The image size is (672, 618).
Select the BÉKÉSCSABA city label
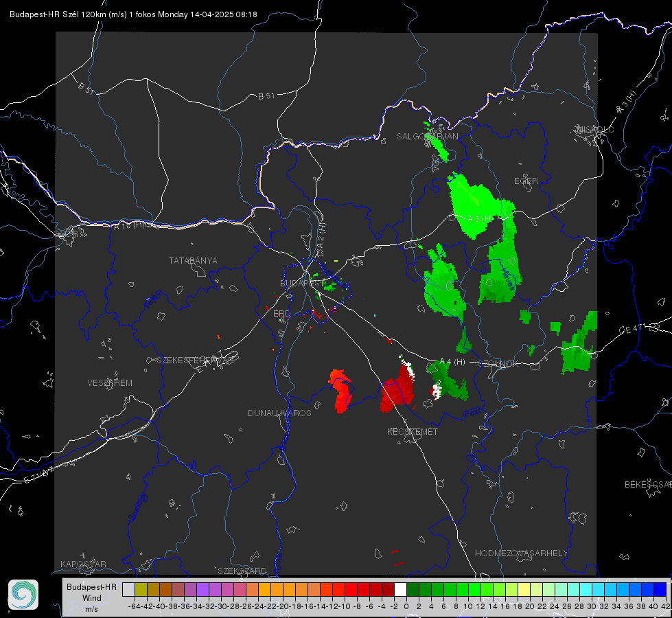tap(648, 484)
